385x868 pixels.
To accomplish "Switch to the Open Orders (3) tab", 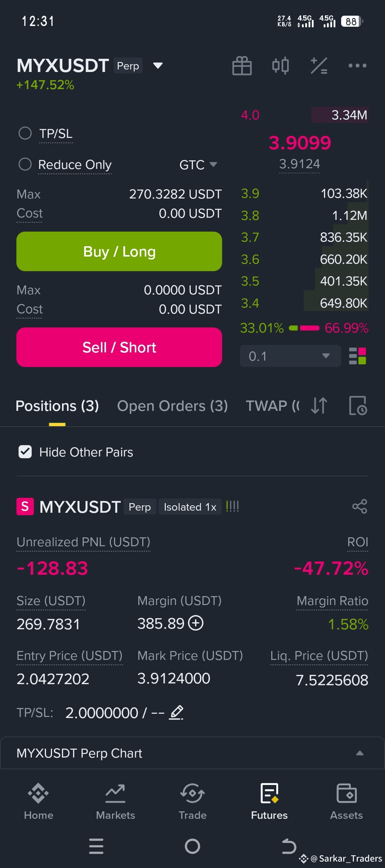I will [173, 406].
